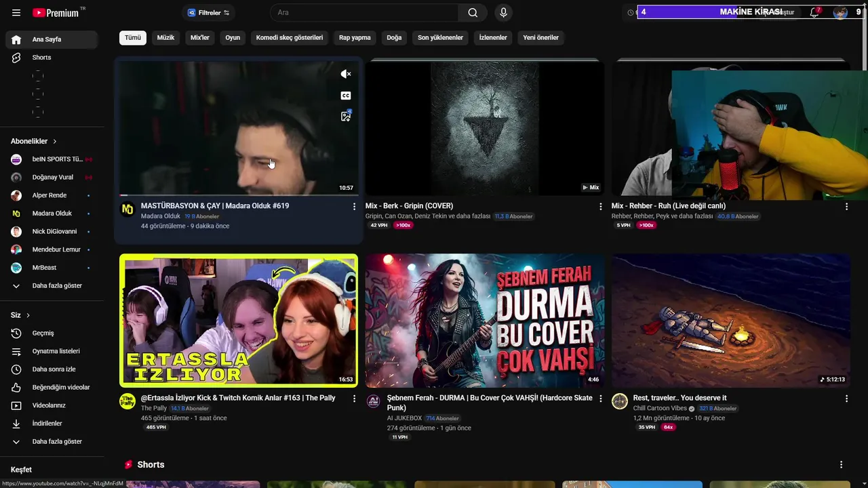868x488 pixels.
Task: Open AI JUKEBOX channel name link
Action: coord(404,419)
